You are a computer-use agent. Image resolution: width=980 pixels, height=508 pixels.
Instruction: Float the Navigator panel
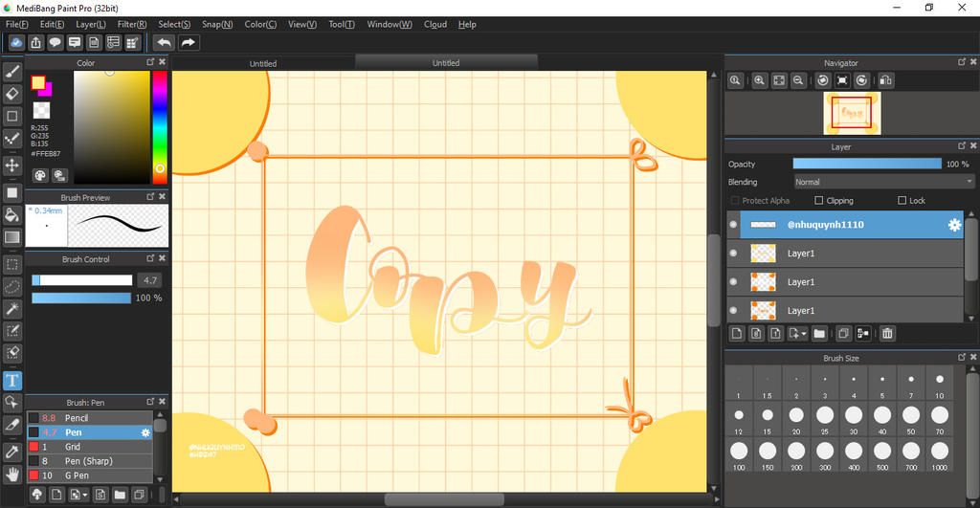(961, 62)
